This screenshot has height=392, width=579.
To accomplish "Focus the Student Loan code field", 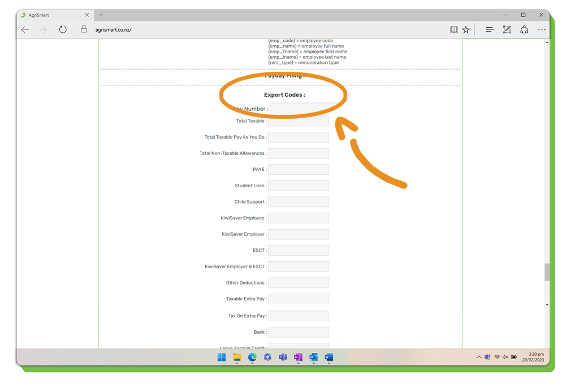I will (298, 186).
